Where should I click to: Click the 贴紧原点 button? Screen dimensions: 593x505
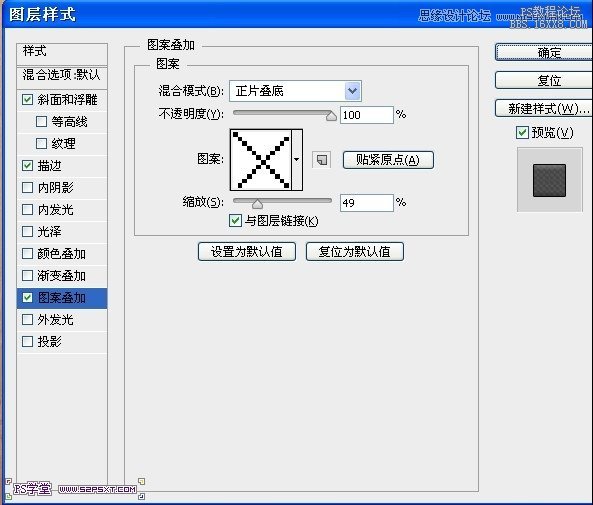tap(388, 160)
